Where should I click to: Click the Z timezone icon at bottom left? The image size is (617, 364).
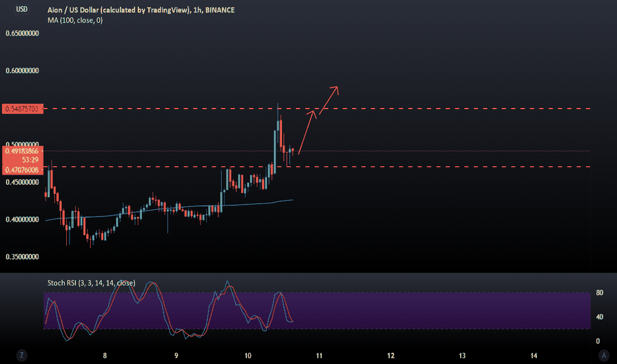pos(22,355)
